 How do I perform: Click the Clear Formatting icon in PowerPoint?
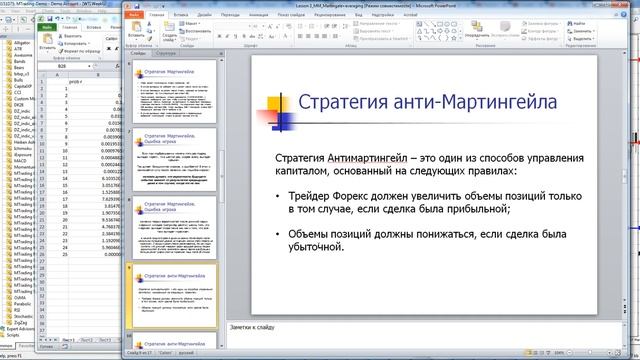pos(289,26)
